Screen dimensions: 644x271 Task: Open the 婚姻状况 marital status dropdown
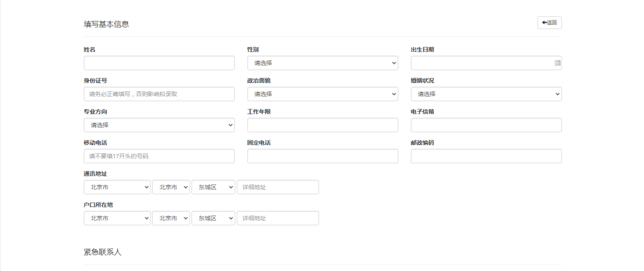pos(486,94)
